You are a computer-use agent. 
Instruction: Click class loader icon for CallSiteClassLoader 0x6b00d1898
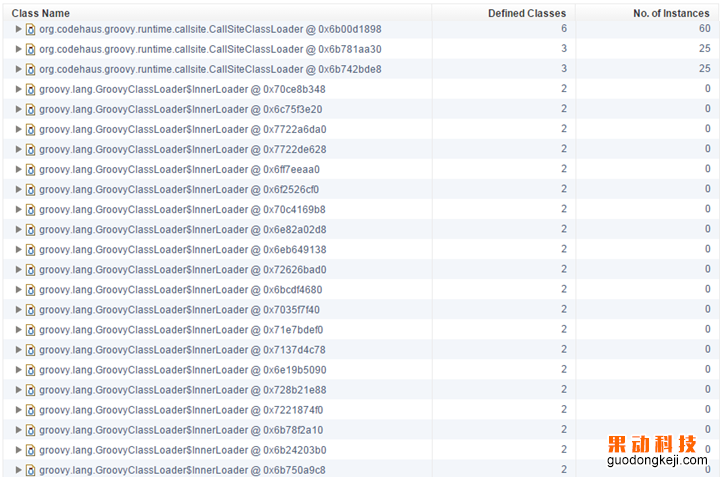pos(30,29)
